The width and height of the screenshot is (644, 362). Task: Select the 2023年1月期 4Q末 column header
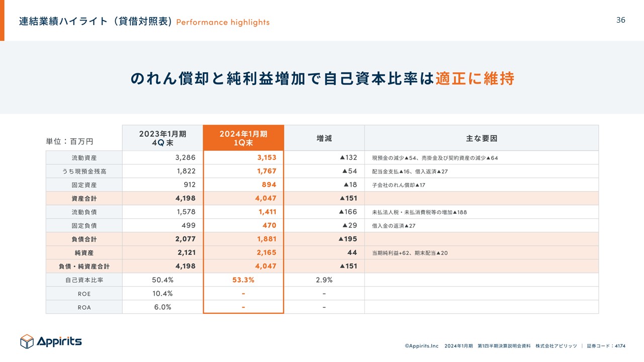[163, 138]
